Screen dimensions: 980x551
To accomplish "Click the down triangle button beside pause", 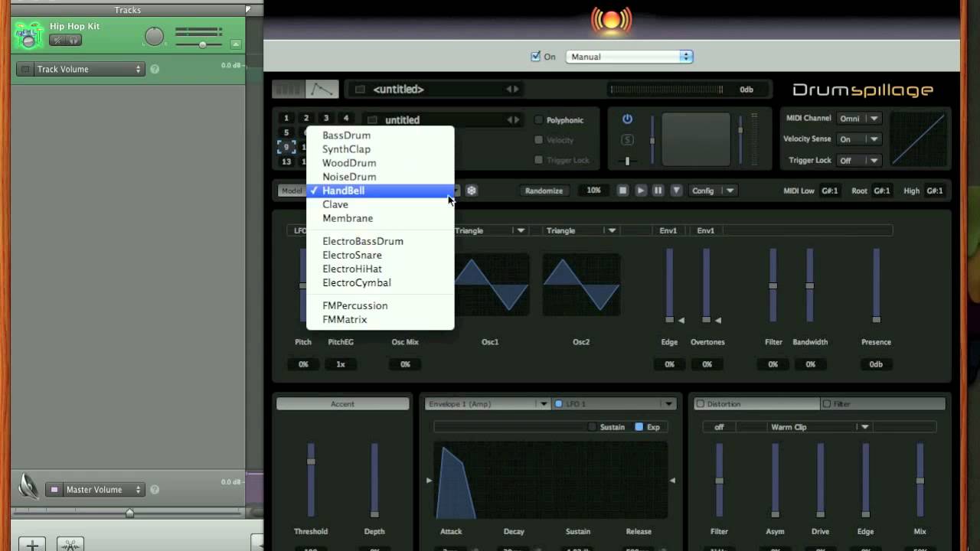I will tap(676, 191).
